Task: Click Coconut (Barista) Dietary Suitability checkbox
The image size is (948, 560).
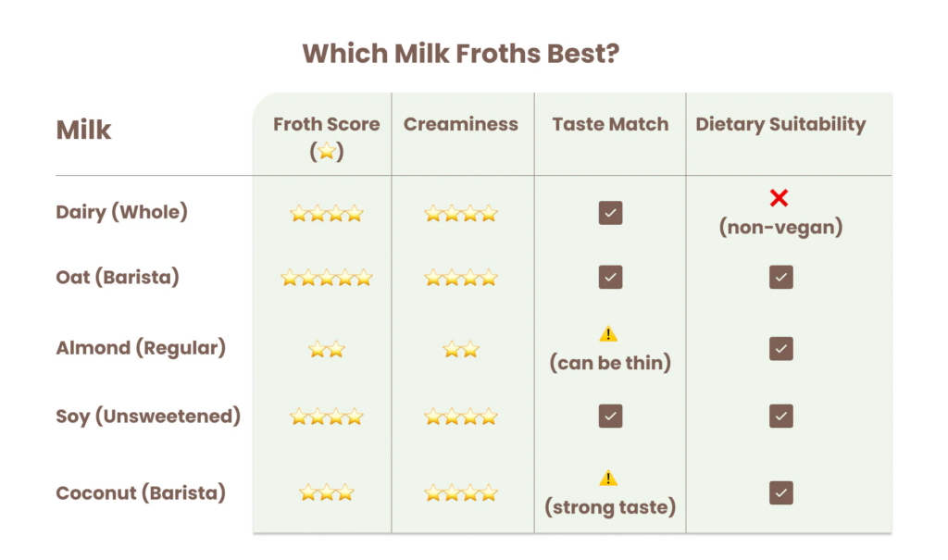Action: (x=781, y=492)
